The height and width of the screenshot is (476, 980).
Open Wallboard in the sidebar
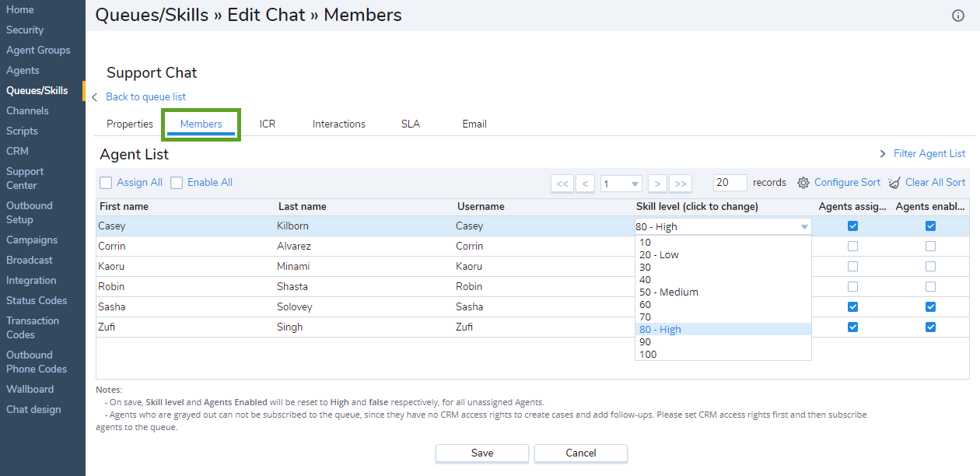(x=30, y=390)
